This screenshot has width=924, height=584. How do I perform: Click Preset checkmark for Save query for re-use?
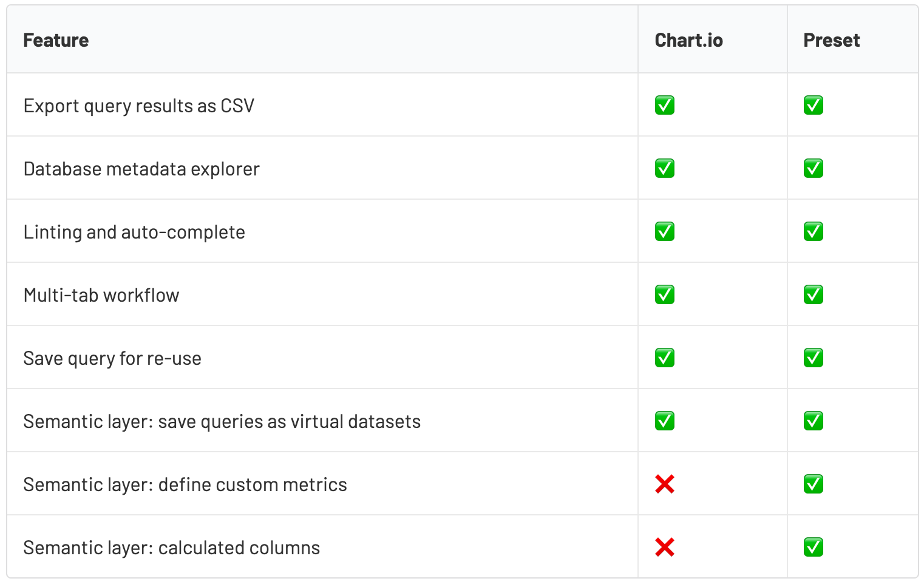(814, 358)
